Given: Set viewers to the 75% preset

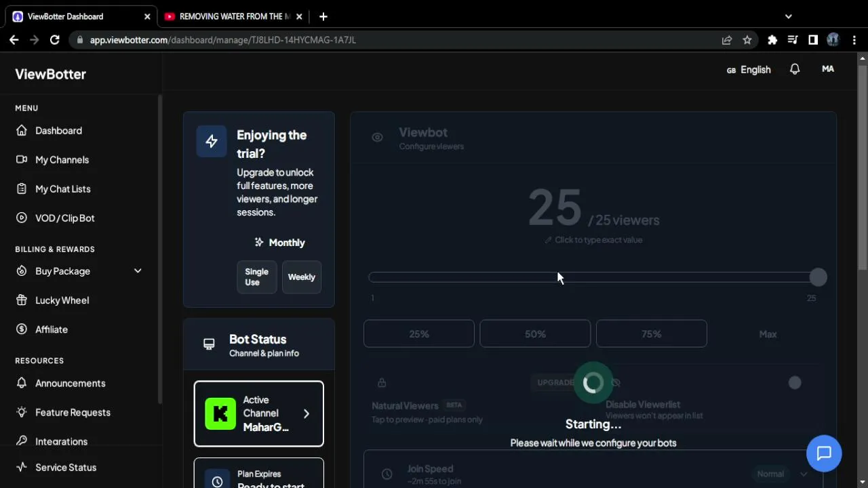Looking at the screenshot, I should (652, 334).
